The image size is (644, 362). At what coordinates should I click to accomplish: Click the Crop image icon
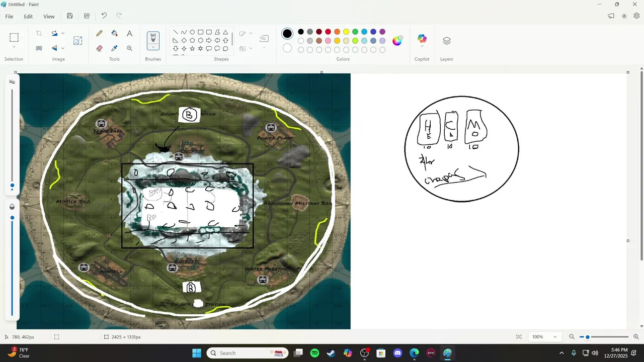tap(39, 33)
